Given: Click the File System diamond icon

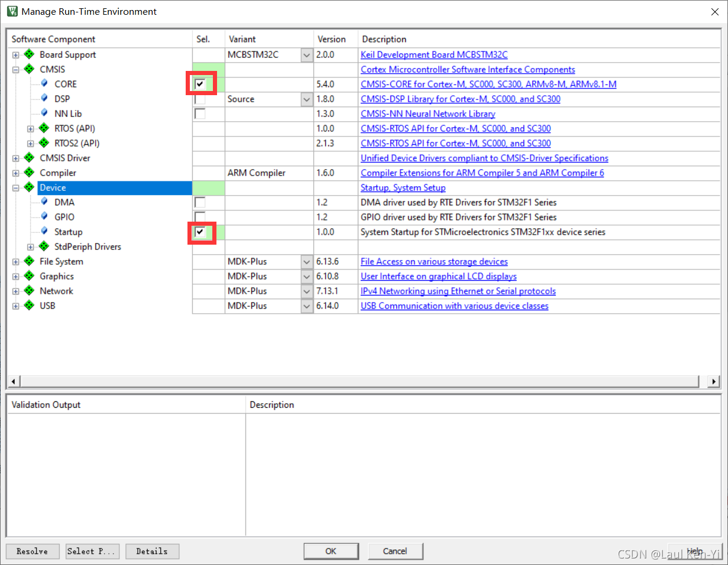Looking at the screenshot, I should (29, 261).
